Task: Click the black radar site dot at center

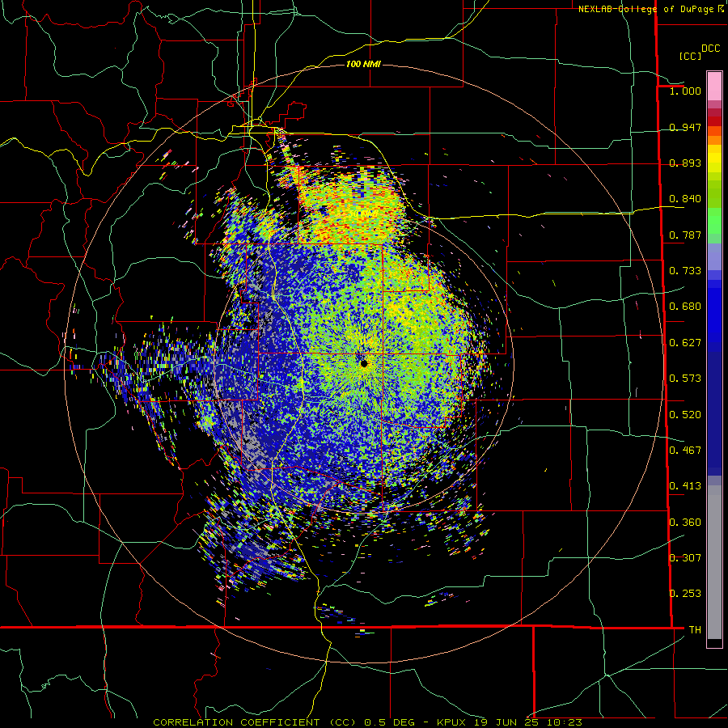Action: click(364, 363)
